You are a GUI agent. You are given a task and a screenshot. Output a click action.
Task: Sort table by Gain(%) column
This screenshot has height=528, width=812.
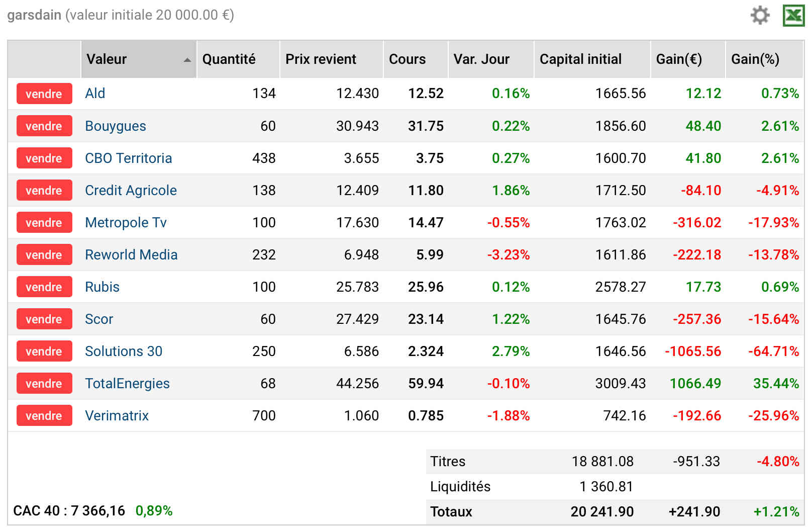point(764,59)
